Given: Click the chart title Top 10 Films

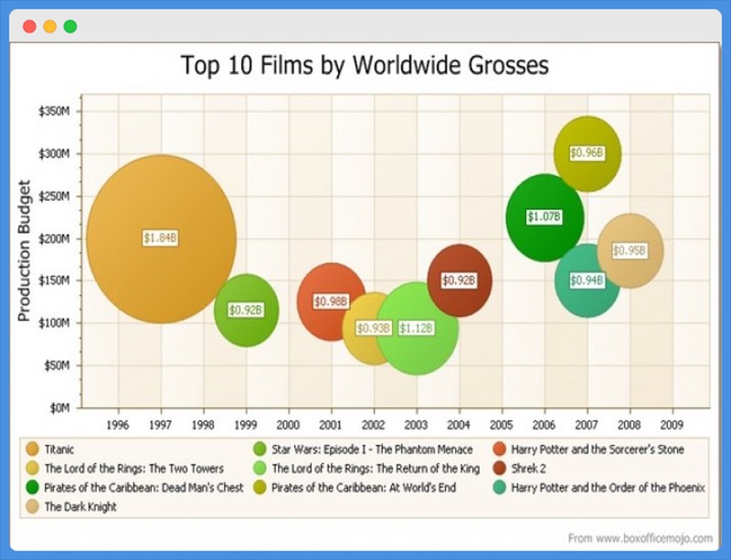Looking at the screenshot, I should click(365, 66).
